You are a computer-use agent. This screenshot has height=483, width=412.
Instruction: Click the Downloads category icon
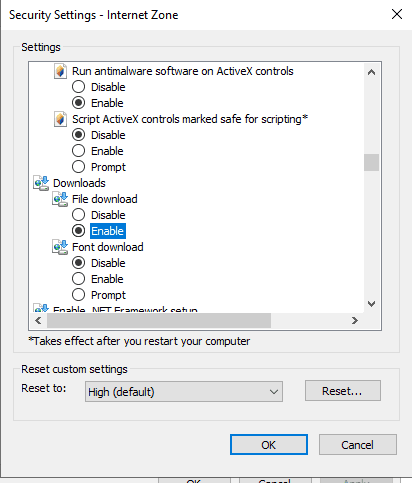[x=41, y=183]
